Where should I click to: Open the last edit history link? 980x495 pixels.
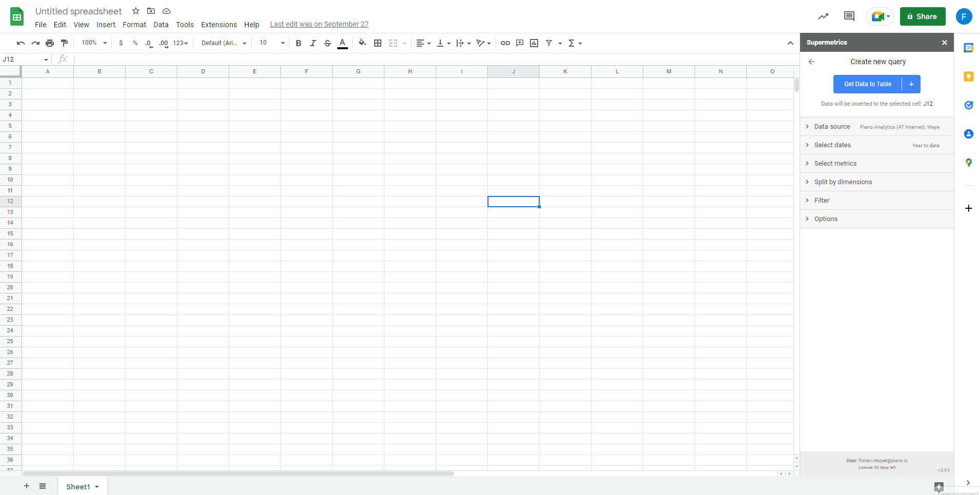click(319, 24)
